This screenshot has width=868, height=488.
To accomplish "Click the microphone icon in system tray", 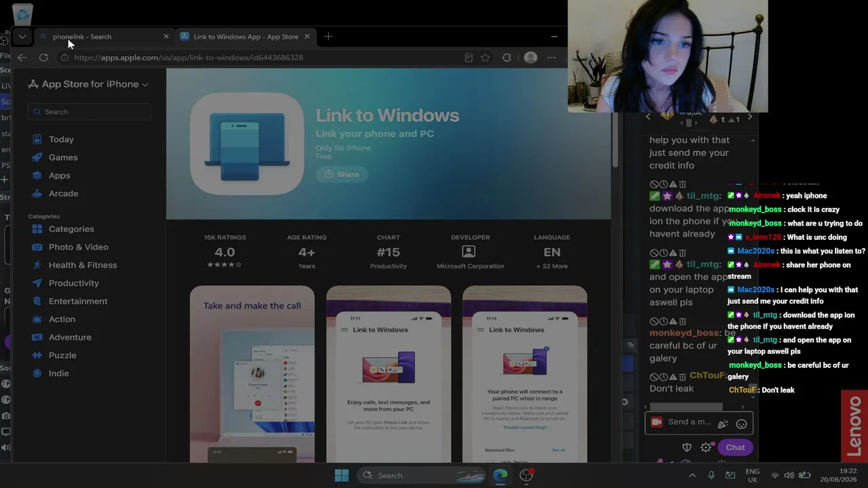I will 711,475.
